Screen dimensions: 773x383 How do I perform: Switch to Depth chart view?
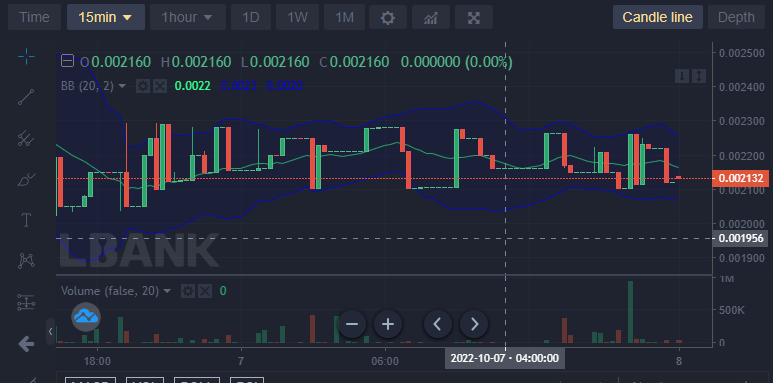click(737, 17)
